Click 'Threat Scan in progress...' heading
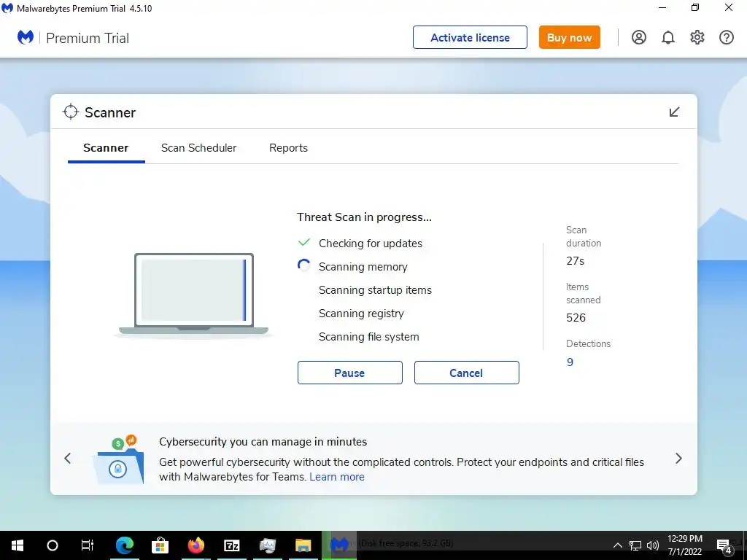Image resolution: width=747 pixels, height=560 pixels. click(x=364, y=217)
